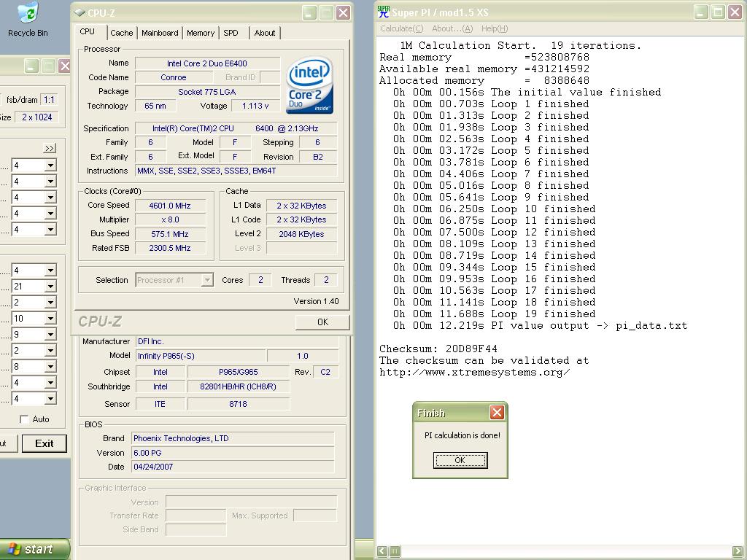This screenshot has height=560, width=747.
Task: Click the Exit button
Action: (44, 443)
